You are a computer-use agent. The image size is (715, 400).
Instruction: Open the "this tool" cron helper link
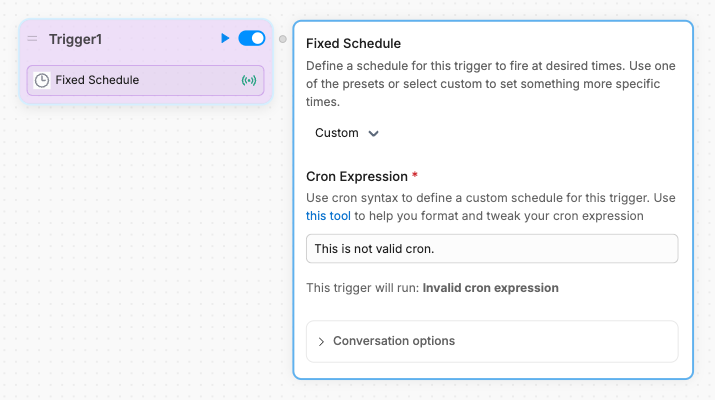point(328,215)
